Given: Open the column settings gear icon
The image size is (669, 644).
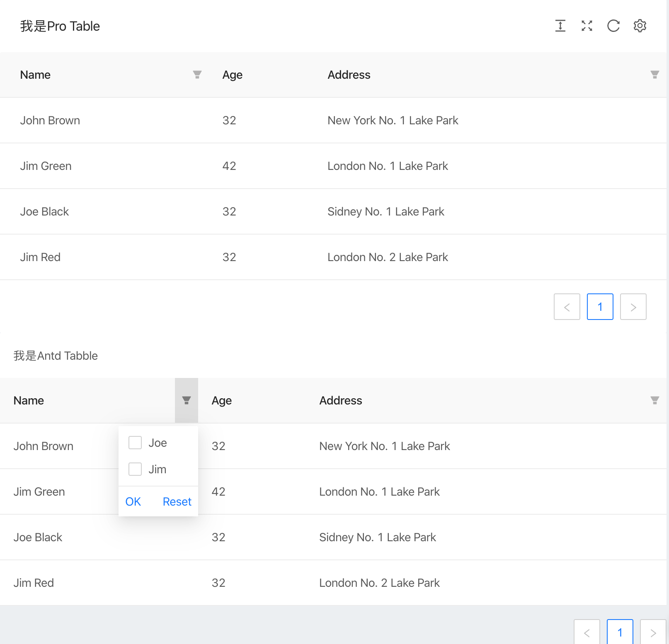Looking at the screenshot, I should [x=640, y=26].
